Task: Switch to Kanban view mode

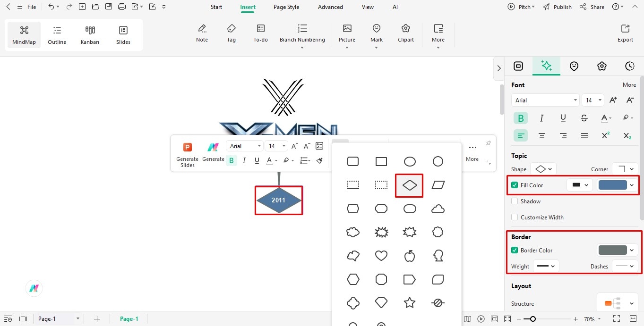Action: (90, 35)
